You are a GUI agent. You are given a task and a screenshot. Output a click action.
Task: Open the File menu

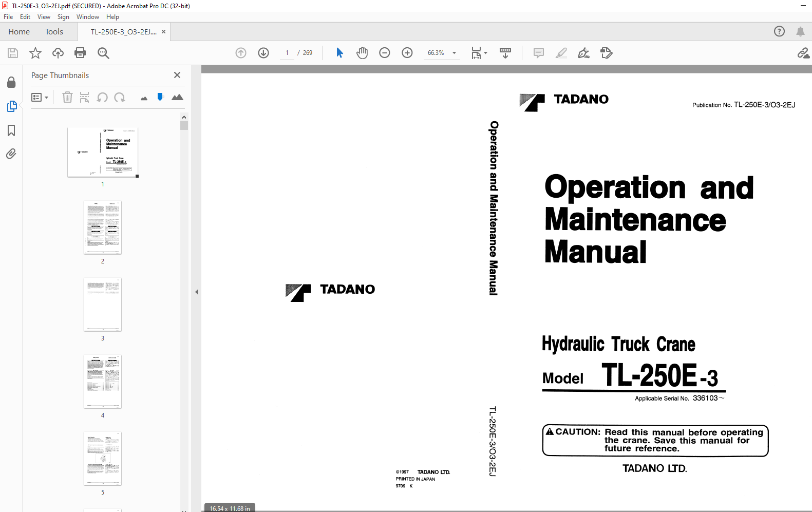pyautogui.click(x=8, y=17)
